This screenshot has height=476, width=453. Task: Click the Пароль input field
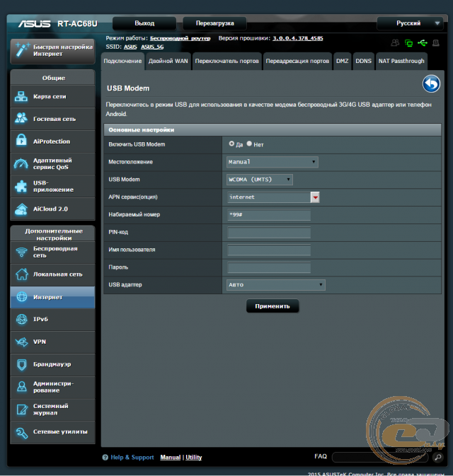point(269,267)
